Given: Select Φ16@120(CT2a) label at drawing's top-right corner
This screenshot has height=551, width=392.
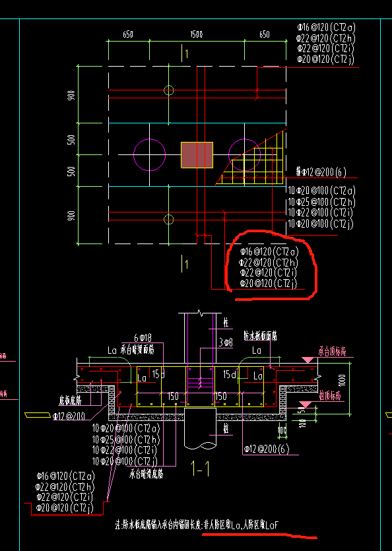Looking at the screenshot, I should [326, 28].
